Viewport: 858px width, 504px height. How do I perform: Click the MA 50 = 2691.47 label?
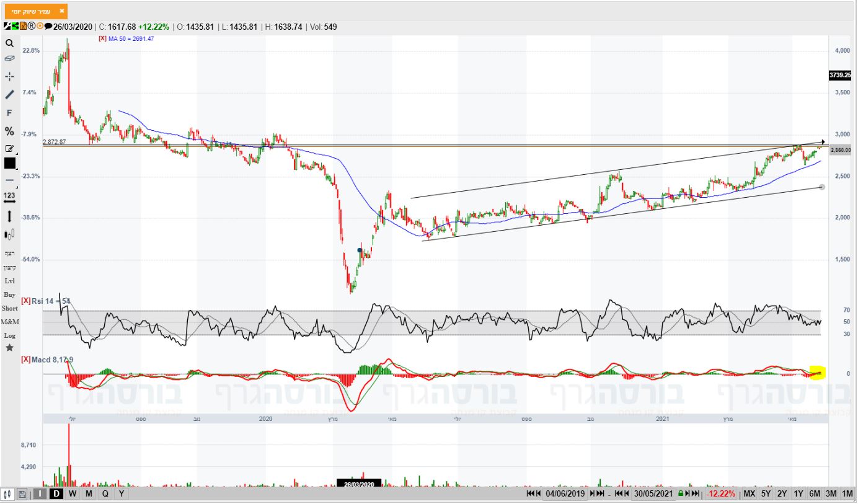point(131,38)
